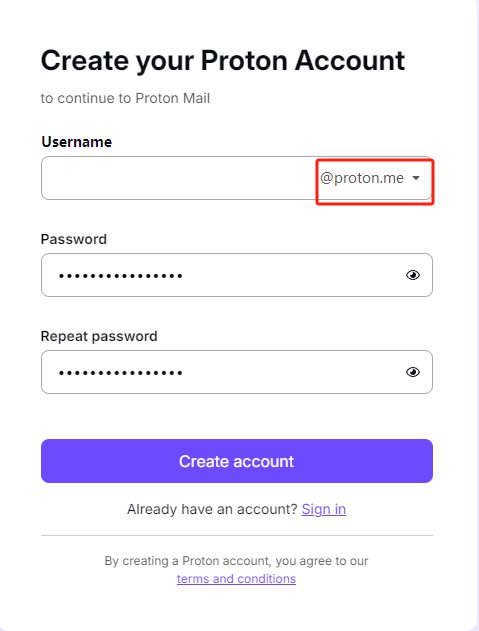Viewport: 479px width, 631px height.
Task: Click inside the Password input field
Action: [237, 275]
